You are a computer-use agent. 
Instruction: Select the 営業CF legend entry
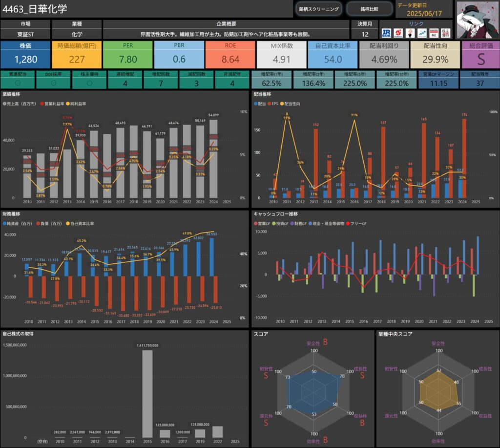coord(262,223)
